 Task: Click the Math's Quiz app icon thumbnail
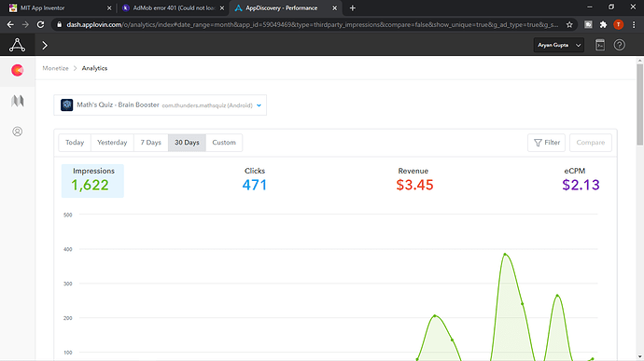66,105
